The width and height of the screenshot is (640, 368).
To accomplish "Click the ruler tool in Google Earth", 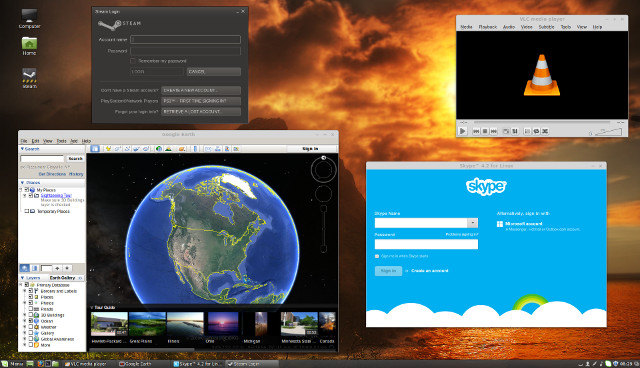I will (195, 149).
